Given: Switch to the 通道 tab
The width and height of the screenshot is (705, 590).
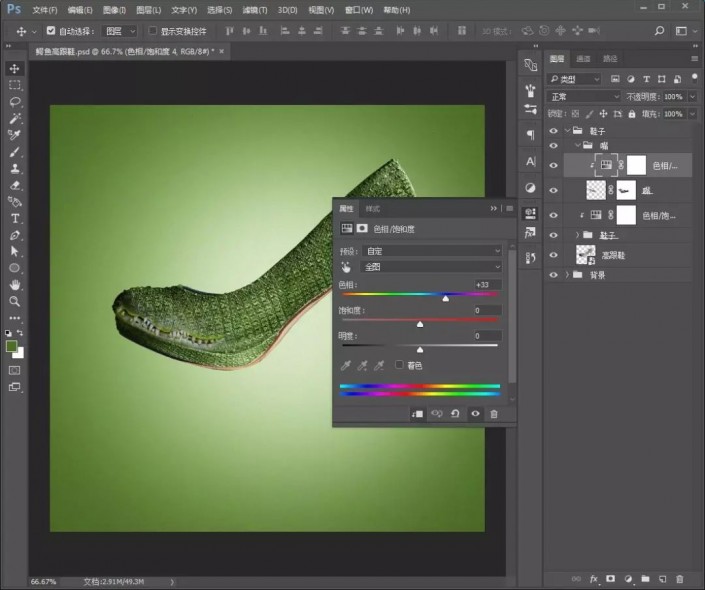Looking at the screenshot, I should pos(583,58).
